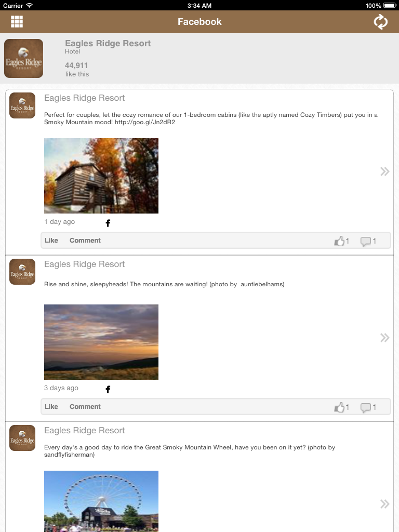Image resolution: width=399 pixels, height=532 pixels.
Task: Tap comment bubble count on cabin post
Action: (x=368, y=241)
